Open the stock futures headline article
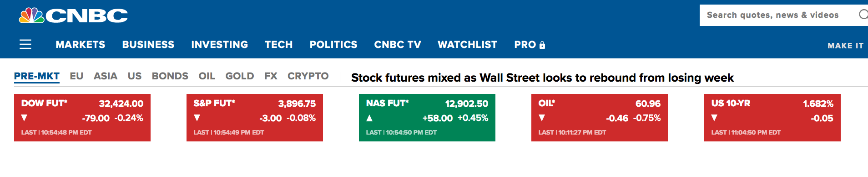 [542, 78]
